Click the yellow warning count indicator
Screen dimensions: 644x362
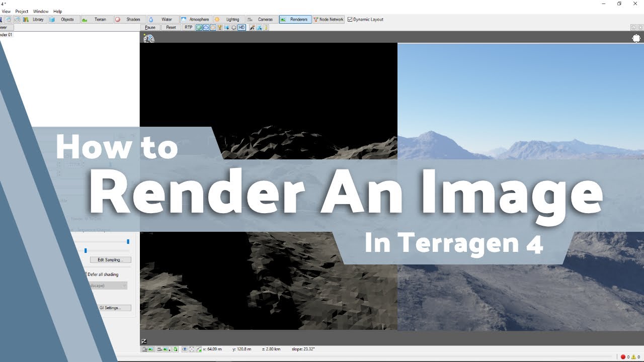[636, 357]
